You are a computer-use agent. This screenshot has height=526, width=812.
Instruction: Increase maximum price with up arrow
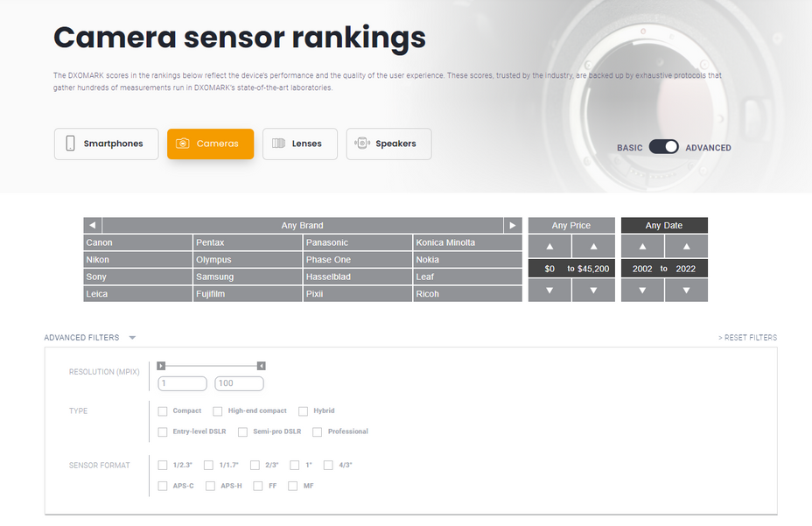click(593, 247)
